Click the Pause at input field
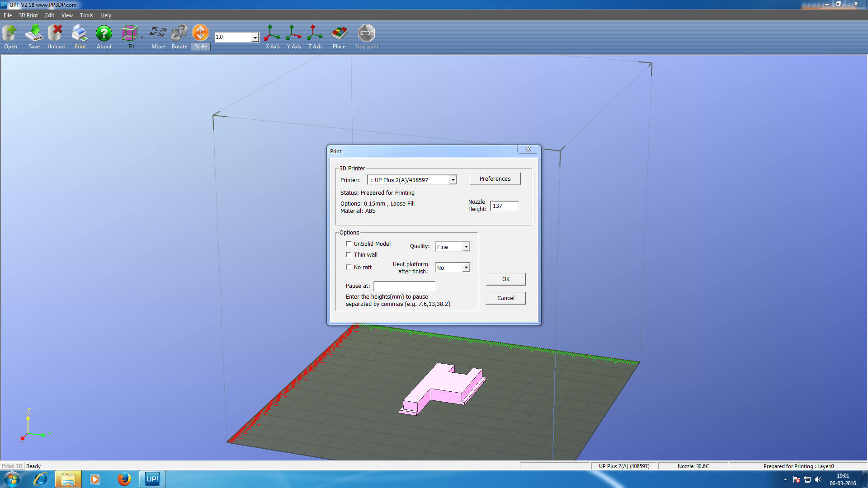Viewport: 868px width, 488px height. (404, 286)
